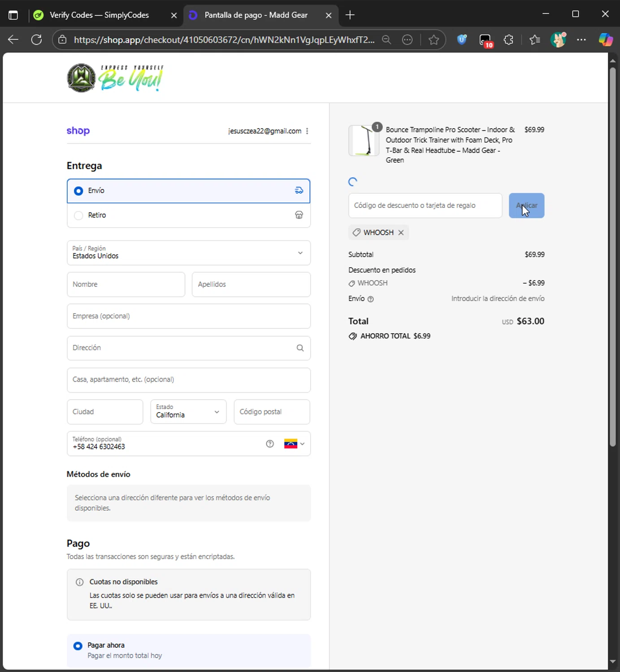620x672 pixels.
Task: Go back using the browser back arrow
Action: pos(13,40)
